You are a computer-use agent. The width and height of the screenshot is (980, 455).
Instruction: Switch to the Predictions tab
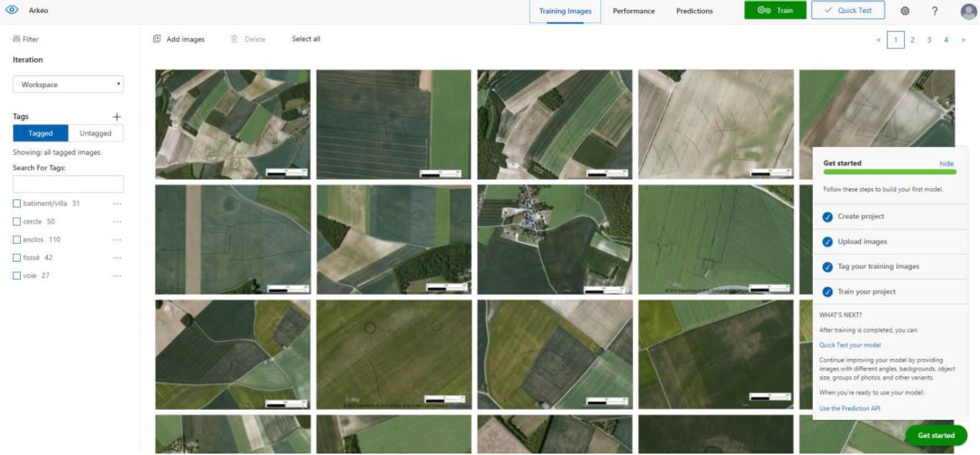[694, 11]
